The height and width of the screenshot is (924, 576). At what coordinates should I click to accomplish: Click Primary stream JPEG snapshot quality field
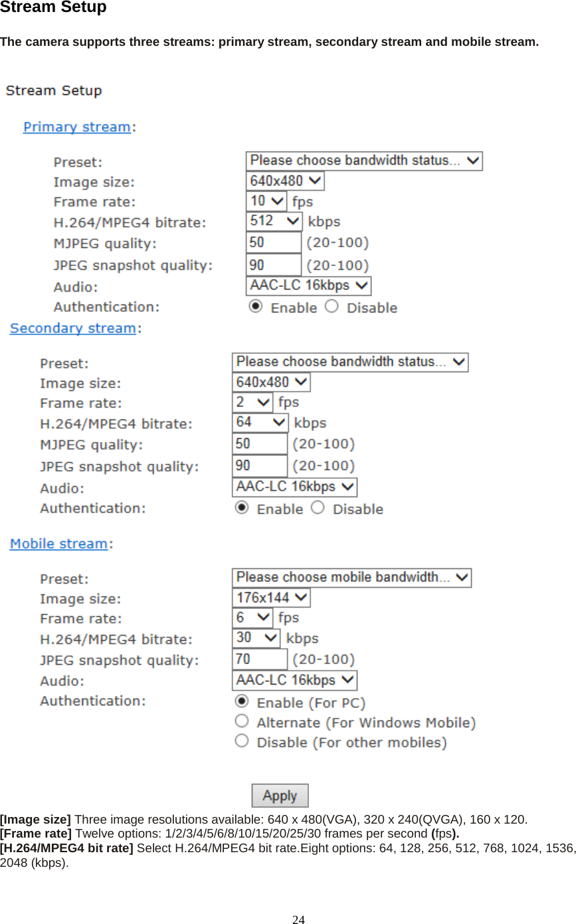click(x=272, y=265)
